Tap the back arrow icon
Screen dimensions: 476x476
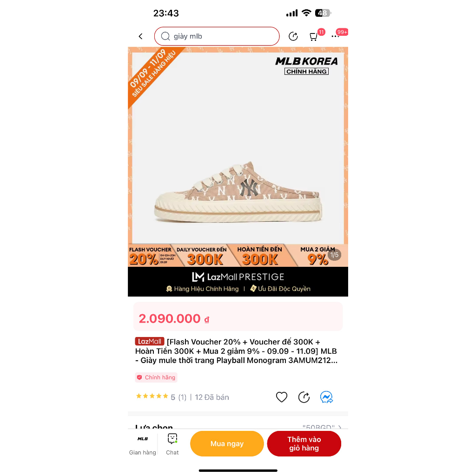pyautogui.click(x=140, y=36)
